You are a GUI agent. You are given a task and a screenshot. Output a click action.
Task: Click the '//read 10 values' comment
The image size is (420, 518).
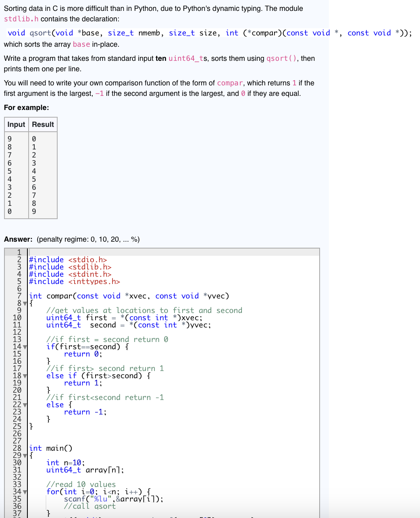coord(81,485)
